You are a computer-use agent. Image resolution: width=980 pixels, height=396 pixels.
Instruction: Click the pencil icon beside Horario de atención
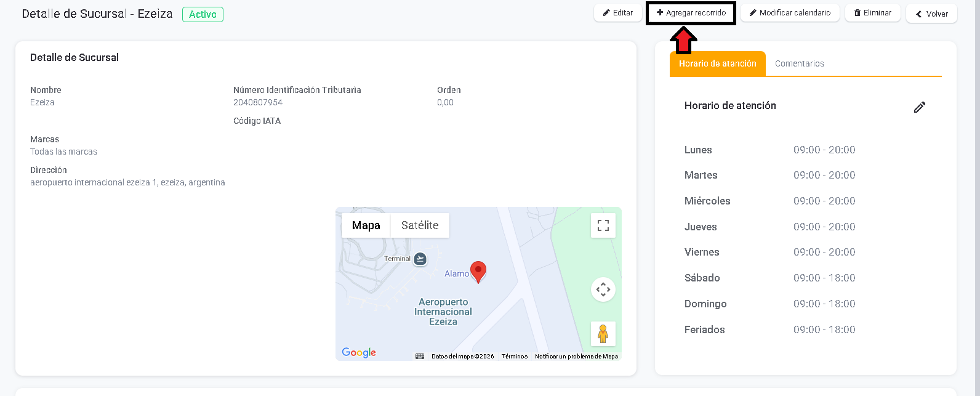point(919,107)
